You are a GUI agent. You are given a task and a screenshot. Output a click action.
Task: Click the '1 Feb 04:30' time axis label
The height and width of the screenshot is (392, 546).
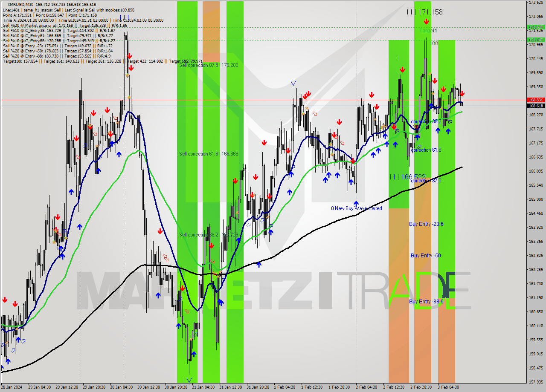285,387
